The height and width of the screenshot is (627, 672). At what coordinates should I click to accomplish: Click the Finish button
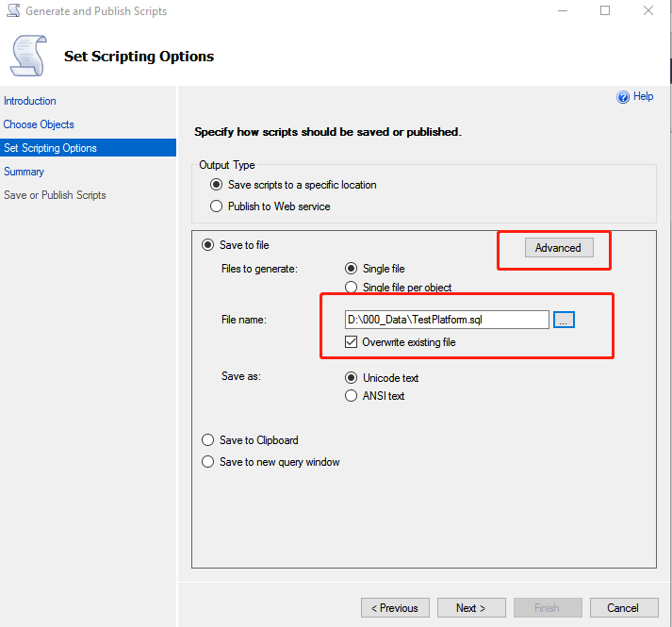(548, 608)
